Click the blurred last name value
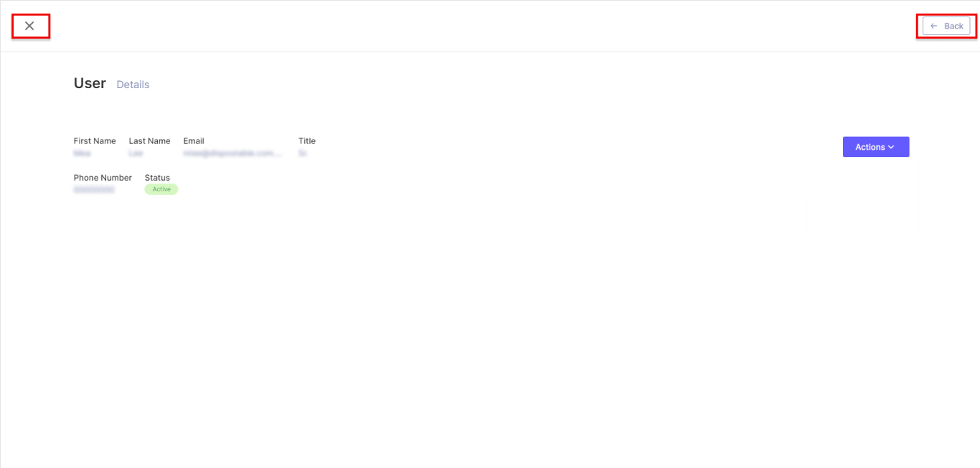The image size is (980, 468). click(136, 153)
